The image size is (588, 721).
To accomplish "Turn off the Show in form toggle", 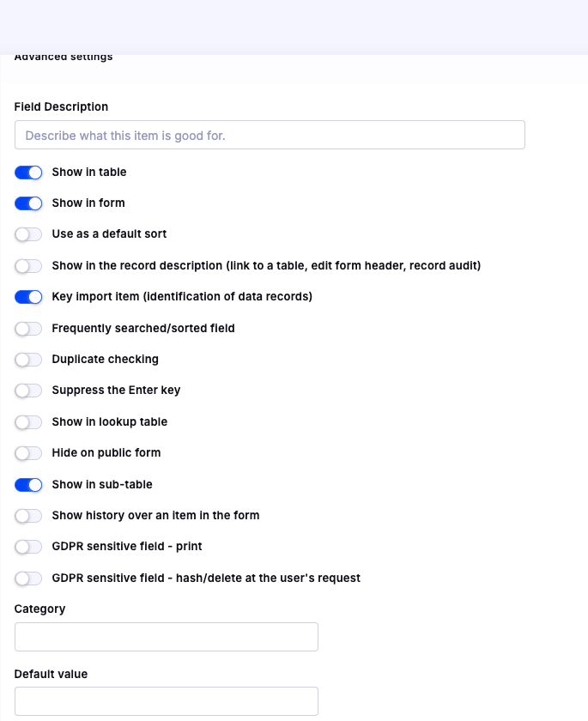I will 28,203.
